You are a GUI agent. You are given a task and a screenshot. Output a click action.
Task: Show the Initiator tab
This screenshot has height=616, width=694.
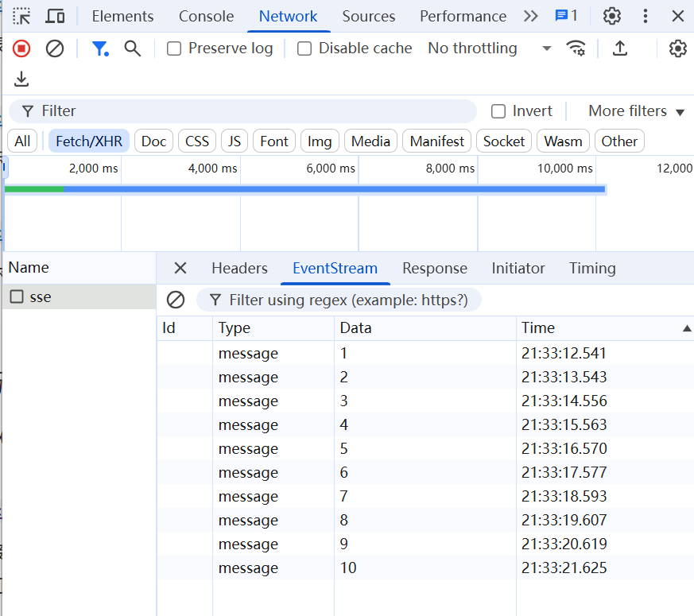click(518, 268)
